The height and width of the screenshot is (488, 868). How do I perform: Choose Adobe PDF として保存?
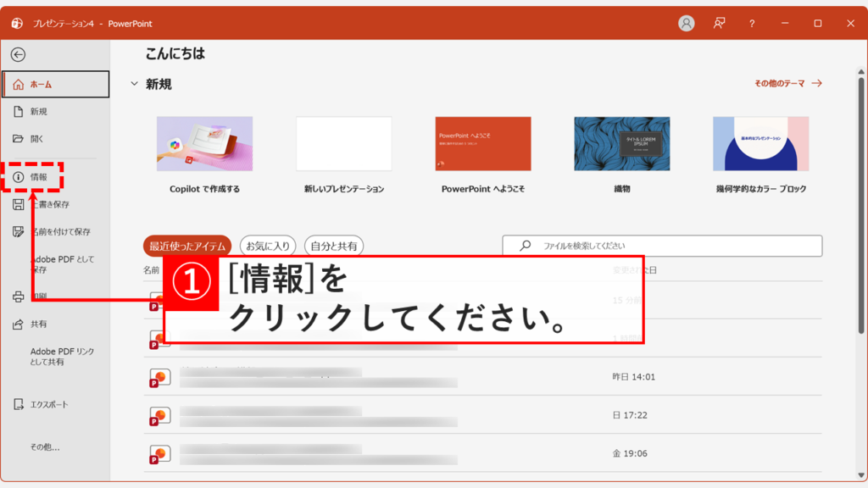tap(62, 264)
